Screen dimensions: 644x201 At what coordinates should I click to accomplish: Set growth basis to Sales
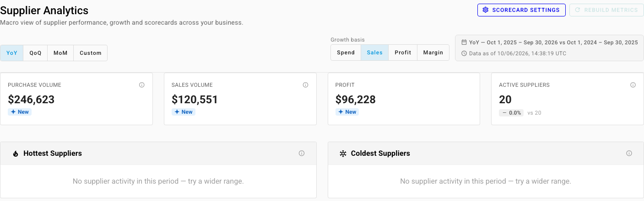pos(375,53)
